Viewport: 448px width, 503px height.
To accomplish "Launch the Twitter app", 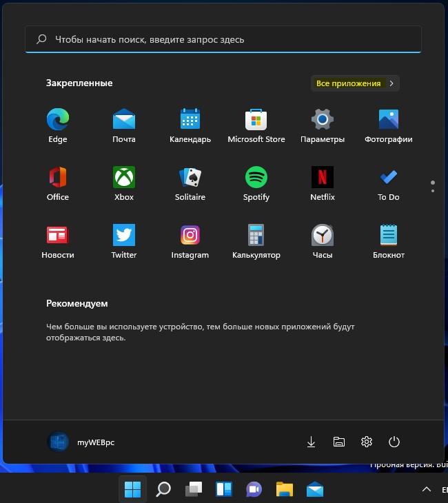I will point(124,241).
